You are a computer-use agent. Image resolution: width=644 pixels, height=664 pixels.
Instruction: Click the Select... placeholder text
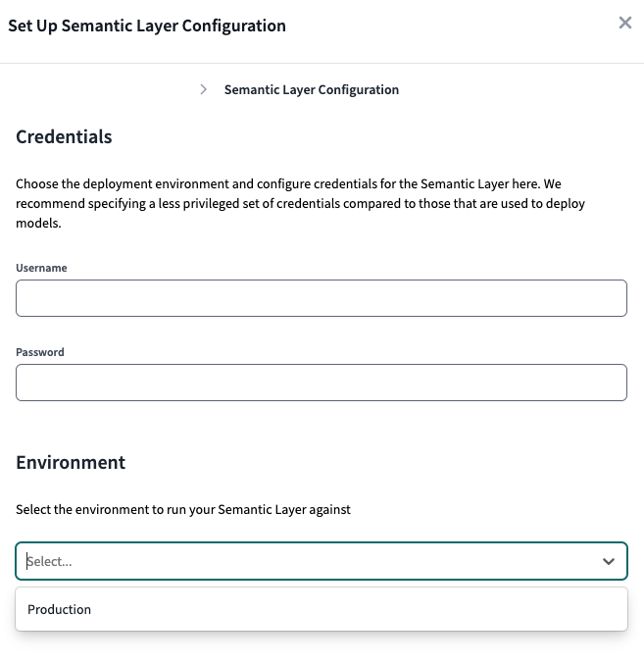50,562
